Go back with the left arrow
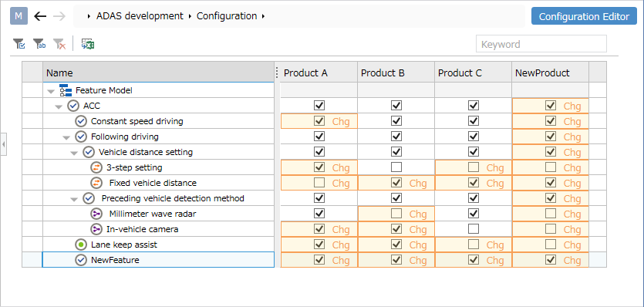This screenshot has width=644, height=307. [x=40, y=16]
